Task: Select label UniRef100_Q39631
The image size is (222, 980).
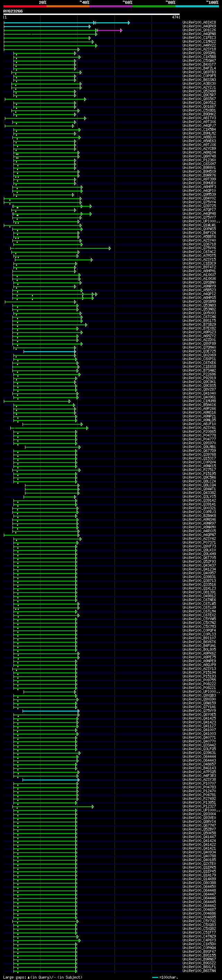Action: [x=199, y=753]
